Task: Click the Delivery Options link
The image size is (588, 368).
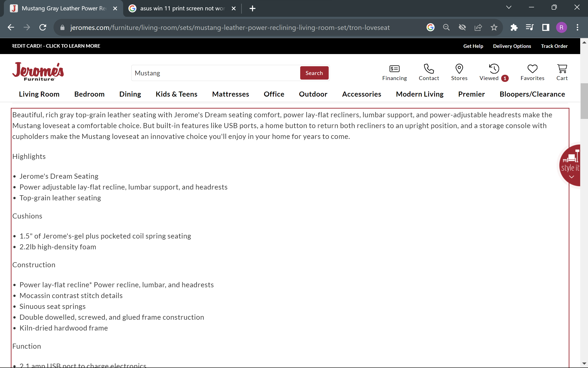Action: [x=512, y=46]
